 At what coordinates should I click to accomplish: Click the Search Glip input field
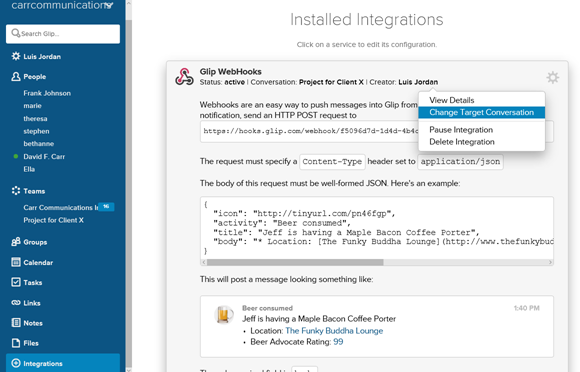[x=63, y=34]
